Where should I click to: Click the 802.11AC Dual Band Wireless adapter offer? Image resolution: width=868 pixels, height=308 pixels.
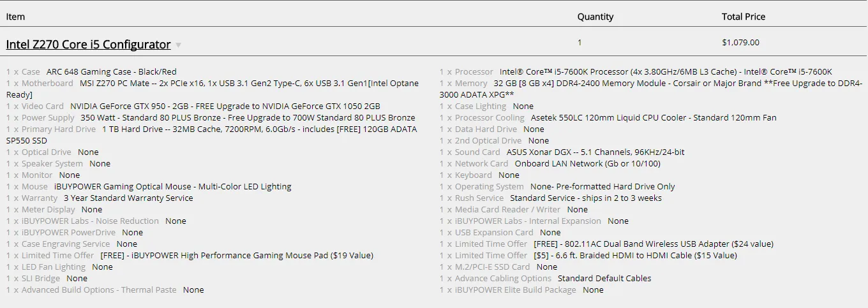pos(653,244)
